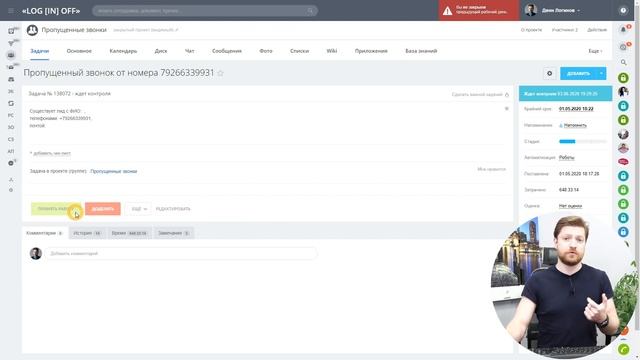The height and width of the screenshot is (360, 640).
Task: Switch to the Время tab
Action: pyautogui.click(x=129, y=233)
